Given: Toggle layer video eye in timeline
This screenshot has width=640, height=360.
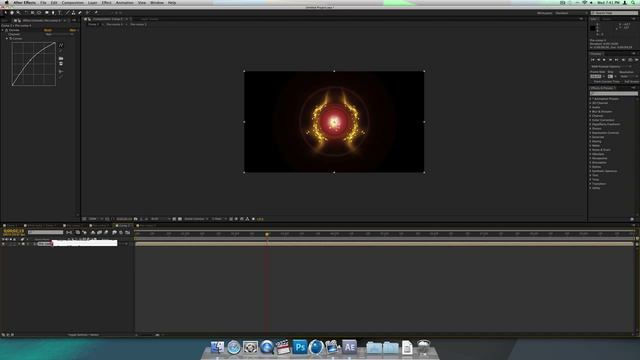Looking at the screenshot, I should pos(3,244).
